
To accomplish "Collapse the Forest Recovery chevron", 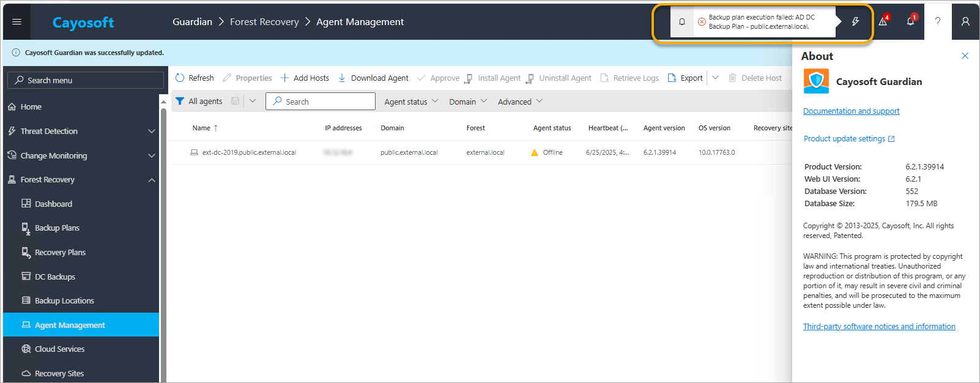I will click(x=152, y=180).
